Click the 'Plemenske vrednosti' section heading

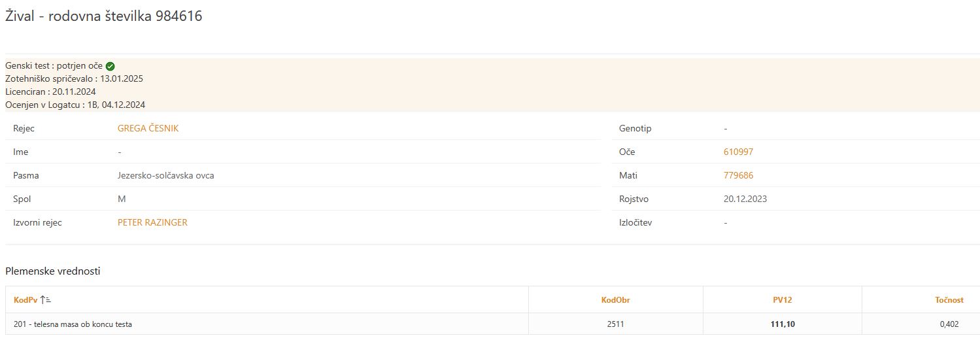click(52, 271)
